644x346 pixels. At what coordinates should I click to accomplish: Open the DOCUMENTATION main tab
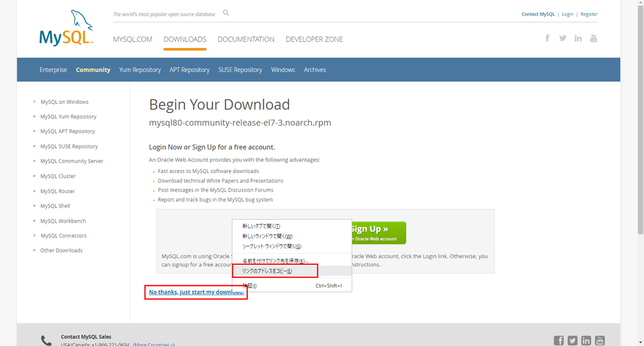[246, 39]
